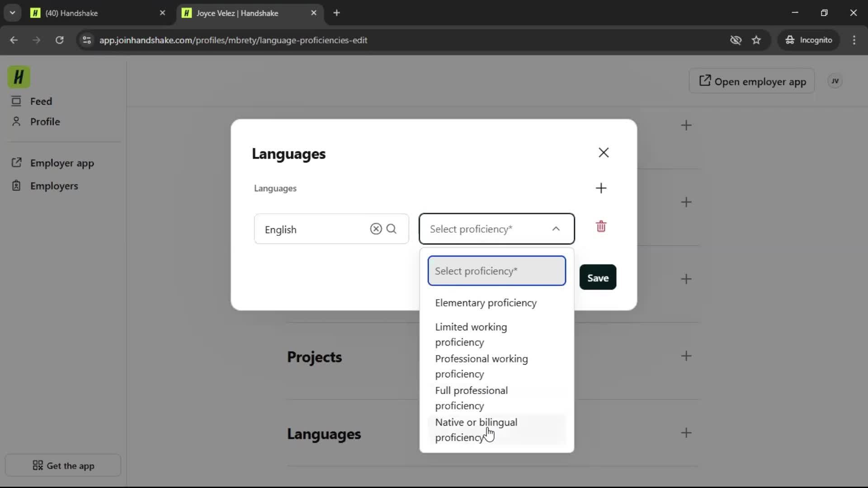Open the tab search dropdown

13,13
